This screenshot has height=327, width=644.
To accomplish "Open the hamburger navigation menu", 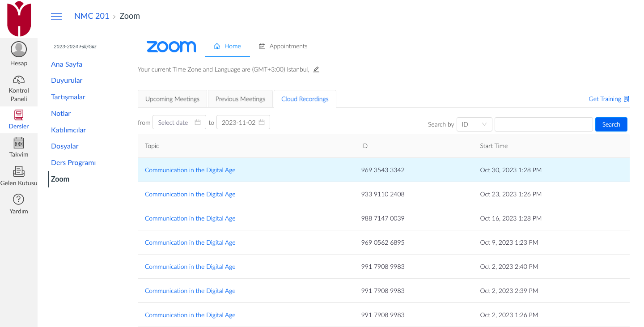I will point(56,17).
